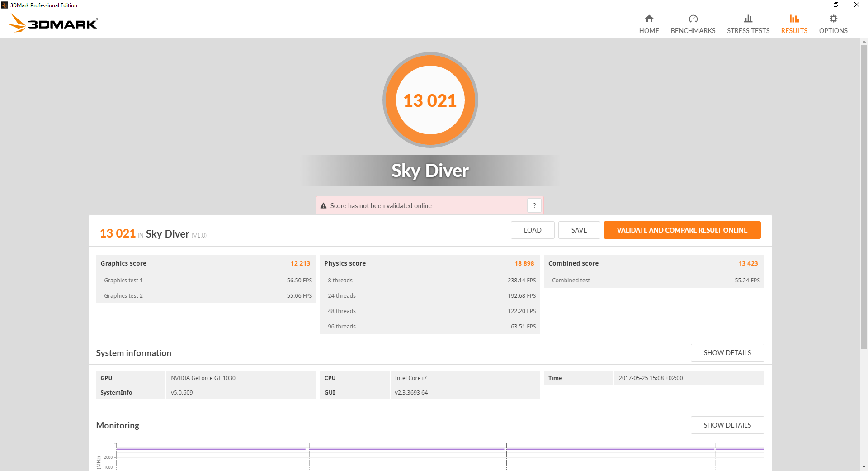Select the 48 threads row label
868x471 pixels.
pyautogui.click(x=342, y=311)
